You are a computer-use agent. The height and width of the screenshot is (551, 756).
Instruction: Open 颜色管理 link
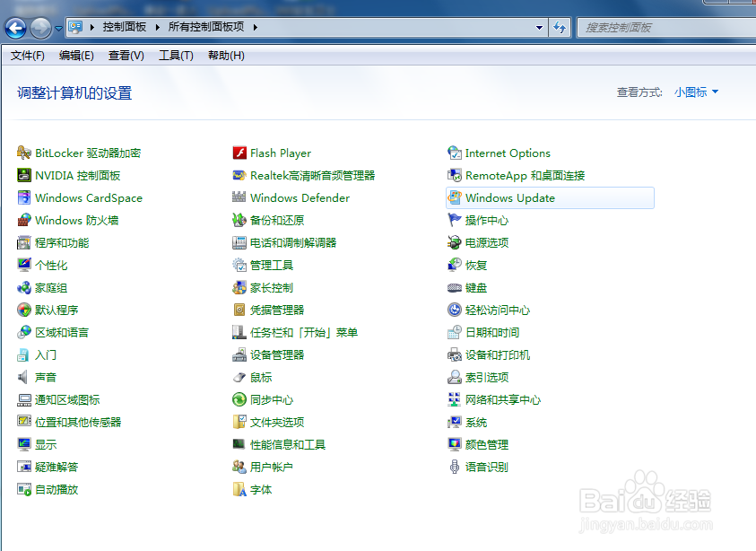pos(487,444)
